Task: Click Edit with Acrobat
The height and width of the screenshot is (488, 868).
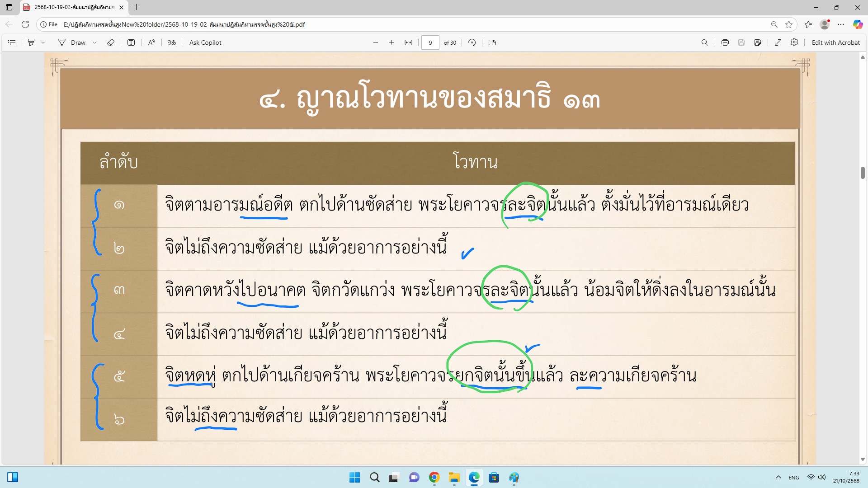Action: 835,42
